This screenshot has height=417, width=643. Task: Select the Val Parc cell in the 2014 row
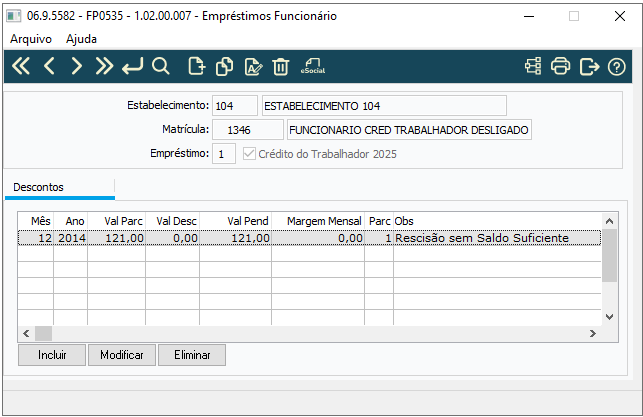click(x=116, y=238)
